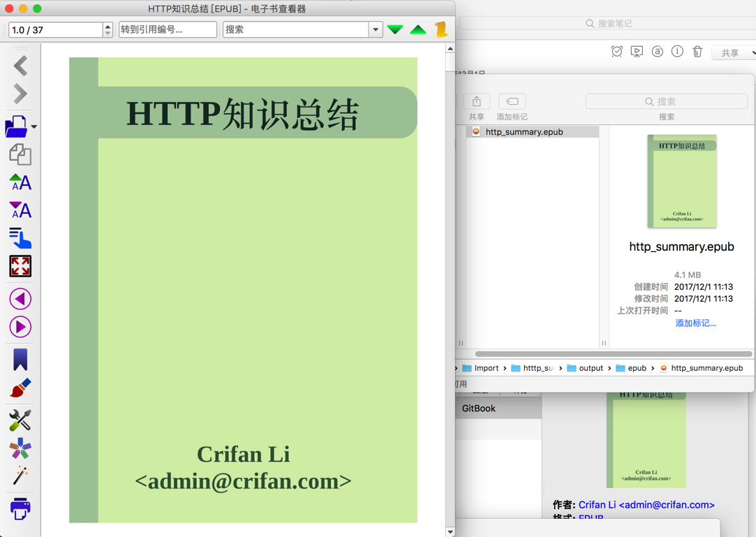
Task: Click the annotate circled-a icon
Action: [x=657, y=52]
